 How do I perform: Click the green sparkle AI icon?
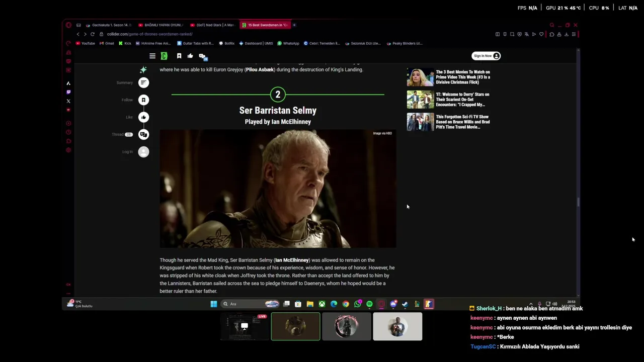coord(143,70)
